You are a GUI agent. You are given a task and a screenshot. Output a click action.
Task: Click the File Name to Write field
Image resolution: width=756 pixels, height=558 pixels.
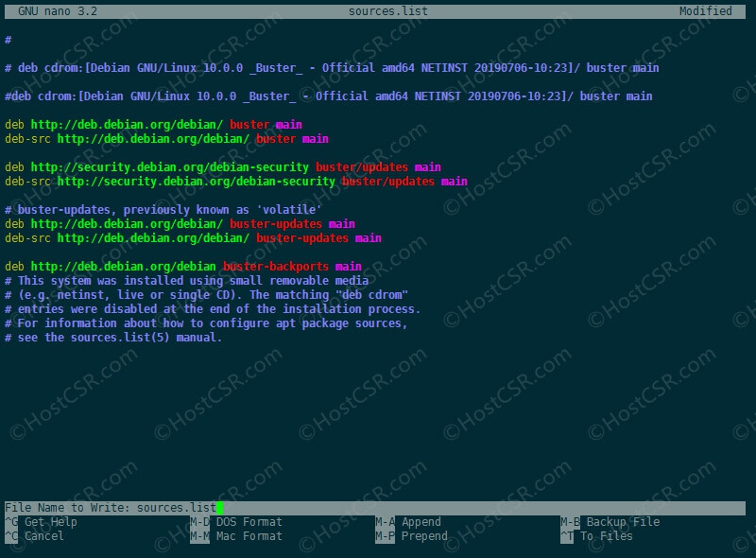(x=375, y=508)
